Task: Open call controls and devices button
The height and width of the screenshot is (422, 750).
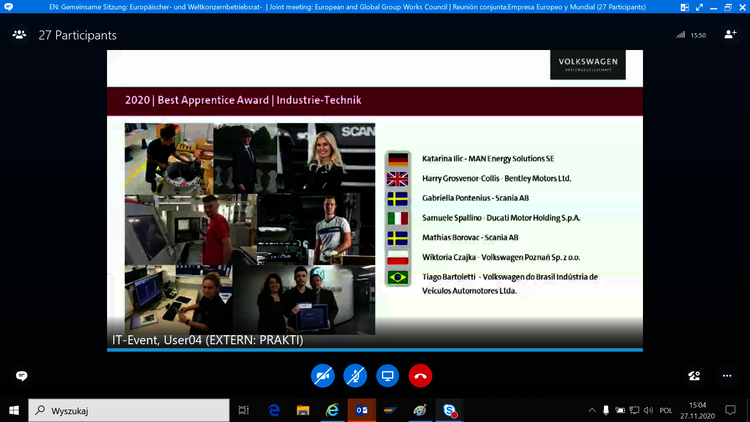Action: pos(694,376)
